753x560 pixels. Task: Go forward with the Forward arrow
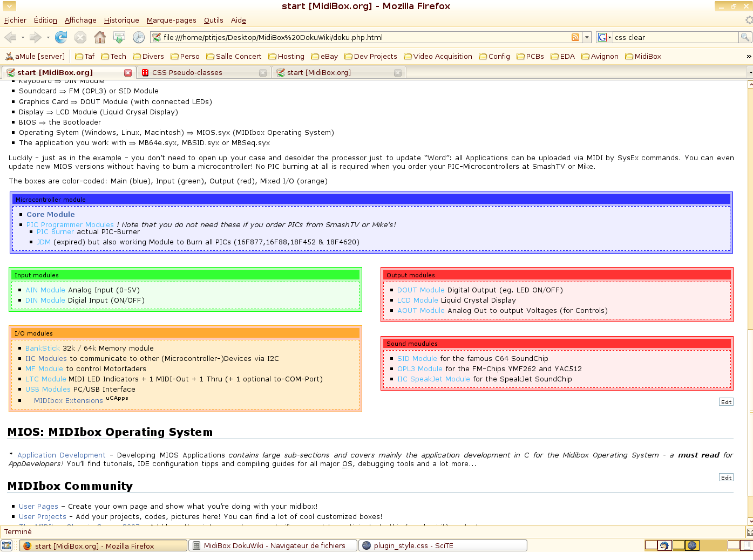[35, 37]
